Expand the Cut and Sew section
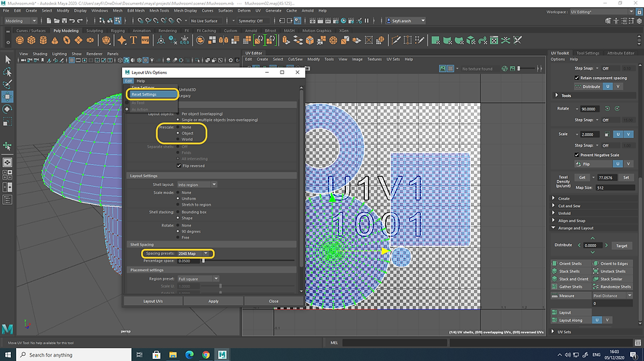 [x=554, y=206]
